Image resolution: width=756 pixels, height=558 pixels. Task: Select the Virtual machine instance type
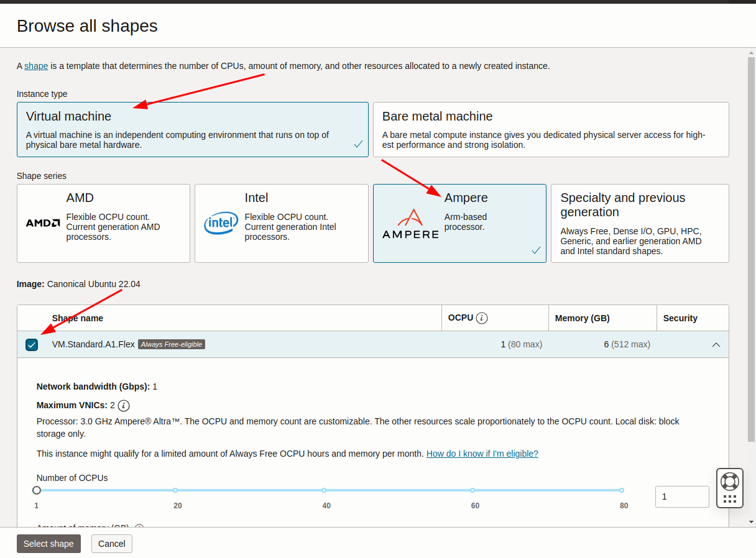coord(193,129)
